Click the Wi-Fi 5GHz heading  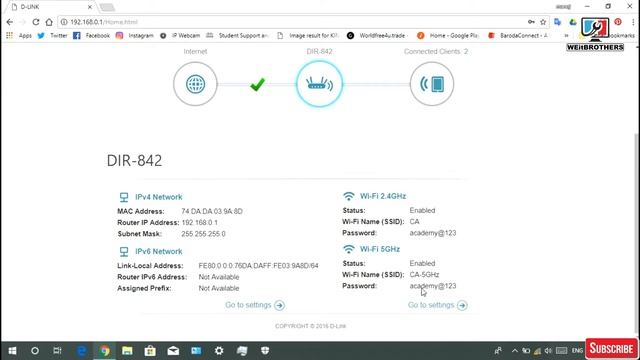click(380, 249)
